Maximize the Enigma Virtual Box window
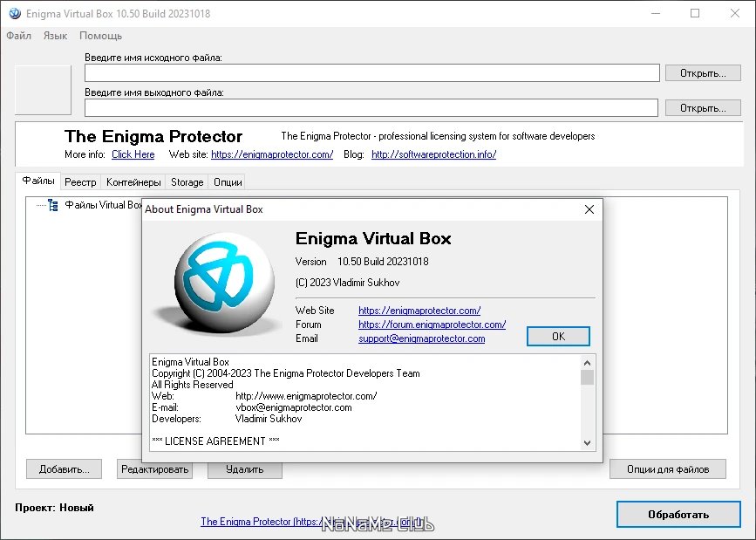Screen dimensions: 756x540 pyautogui.click(x=695, y=13)
